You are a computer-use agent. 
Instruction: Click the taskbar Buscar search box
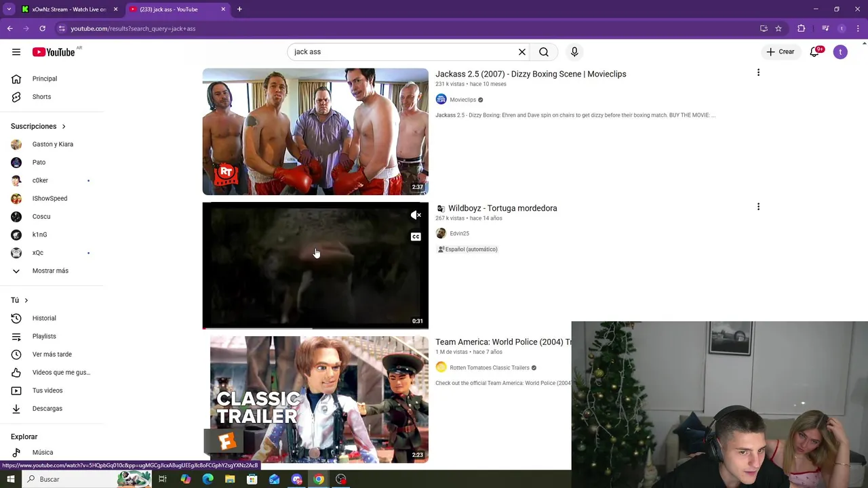(x=88, y=479)
